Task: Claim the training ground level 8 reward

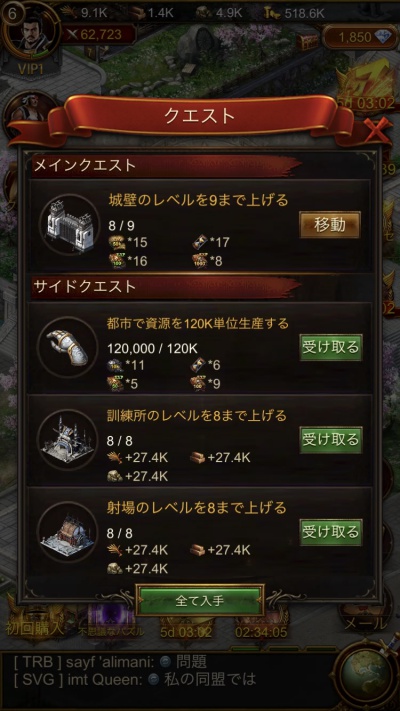Action: coord(331,439)
